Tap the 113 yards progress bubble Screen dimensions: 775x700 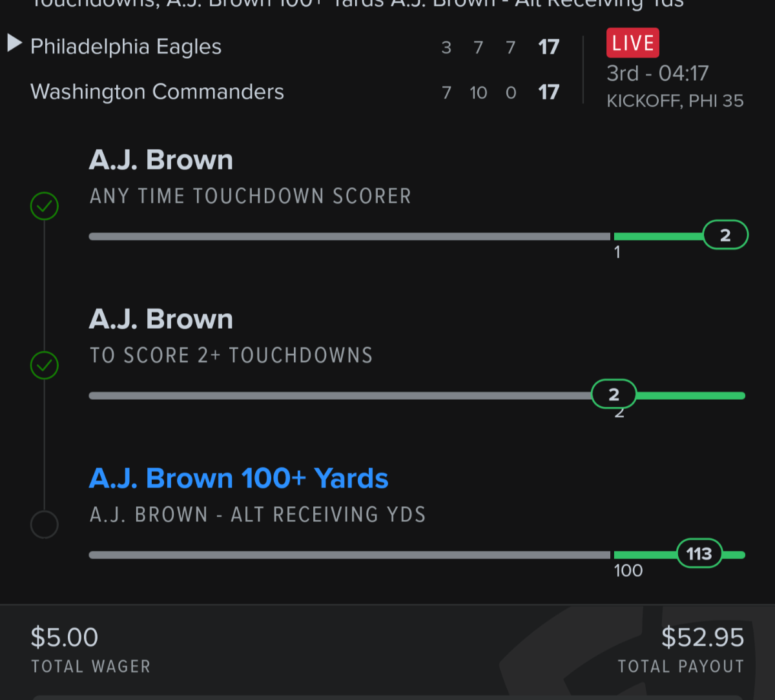699,553
